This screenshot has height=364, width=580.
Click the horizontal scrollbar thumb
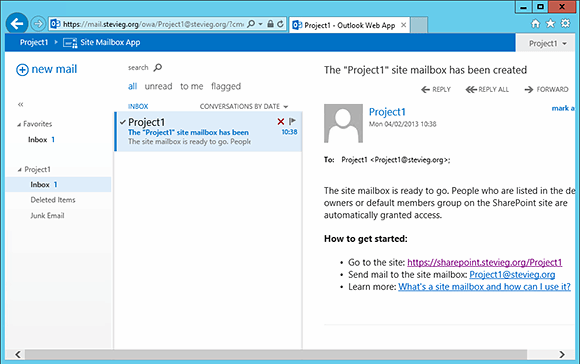tap(276, 354)
